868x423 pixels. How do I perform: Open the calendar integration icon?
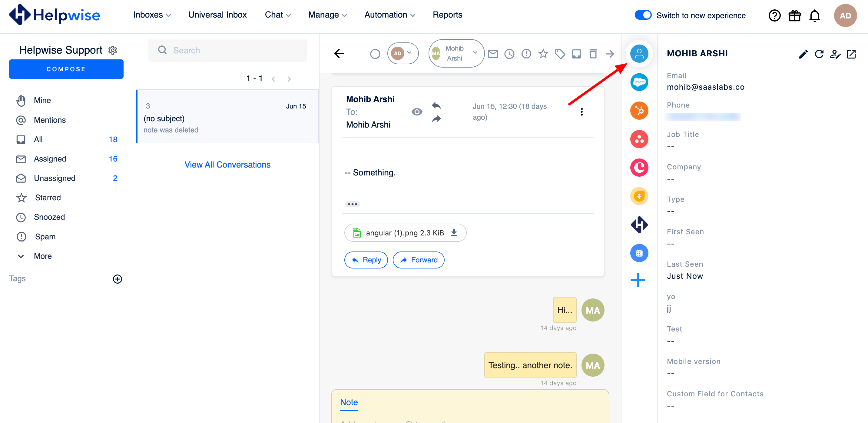coord(639,253)
